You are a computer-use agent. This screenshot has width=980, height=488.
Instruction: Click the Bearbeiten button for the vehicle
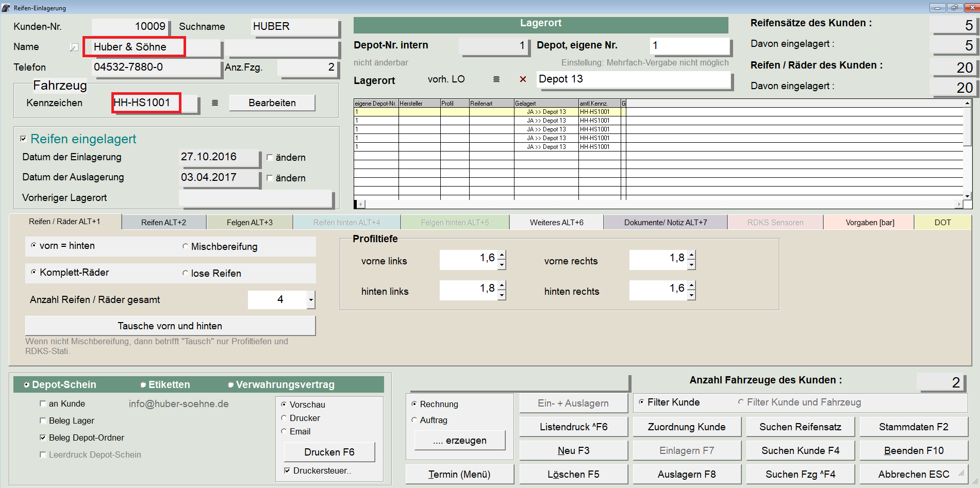(x=272, y=103)
